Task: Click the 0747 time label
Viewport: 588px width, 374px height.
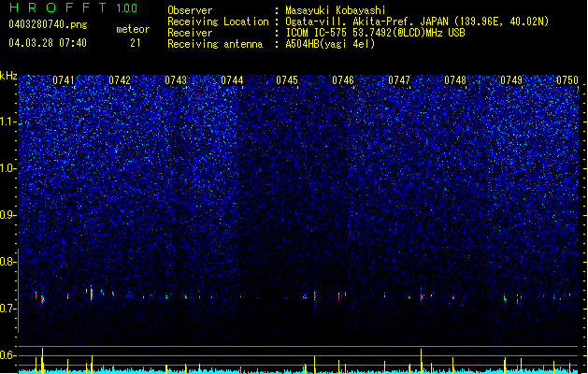Action: tap(399, 80)
